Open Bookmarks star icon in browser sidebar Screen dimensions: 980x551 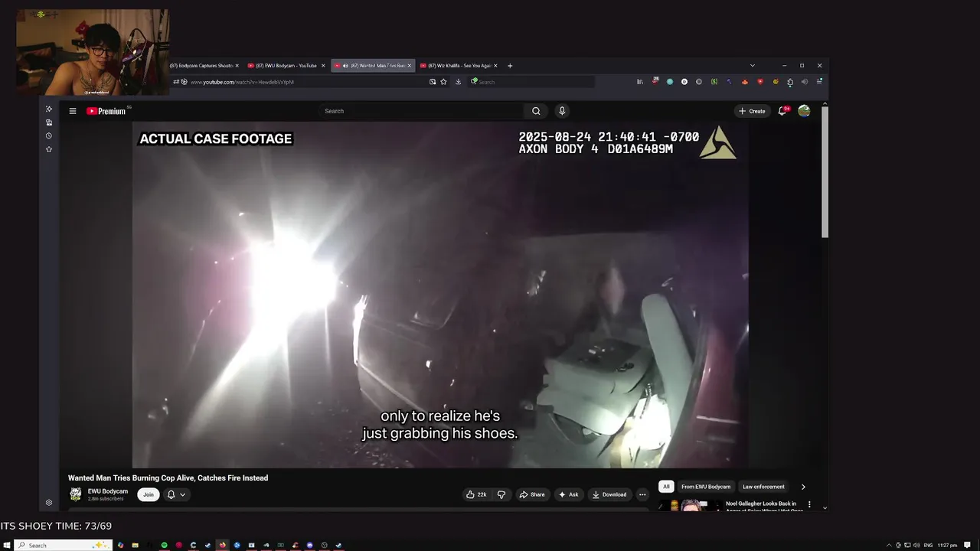coord(49,149)
